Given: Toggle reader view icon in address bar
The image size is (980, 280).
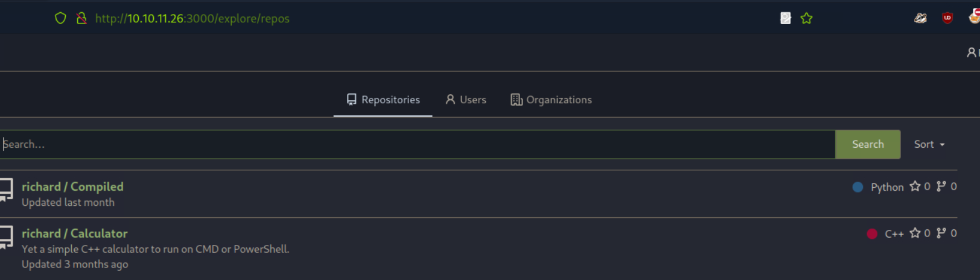Looking at the screenshot, I should [x=785, y=18].
